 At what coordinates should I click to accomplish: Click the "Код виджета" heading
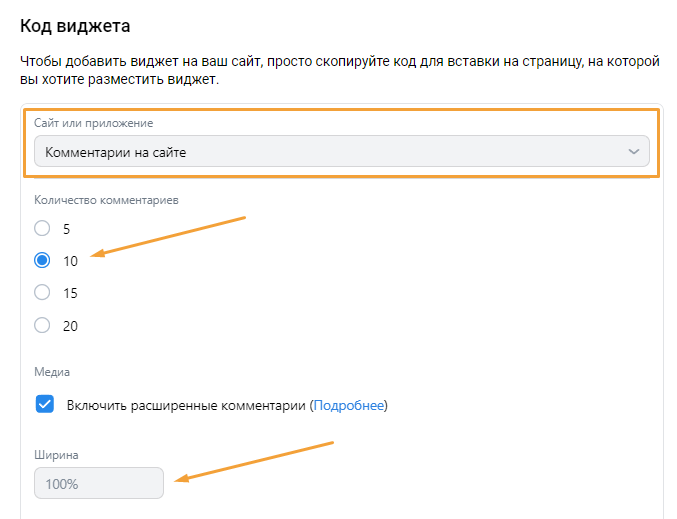click(75, 26)
